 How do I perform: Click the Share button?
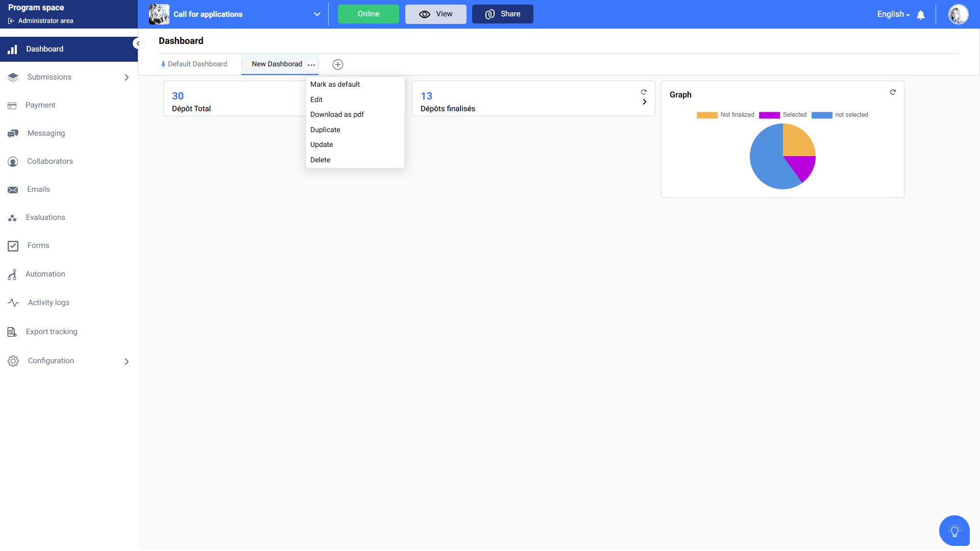point(502,14)
